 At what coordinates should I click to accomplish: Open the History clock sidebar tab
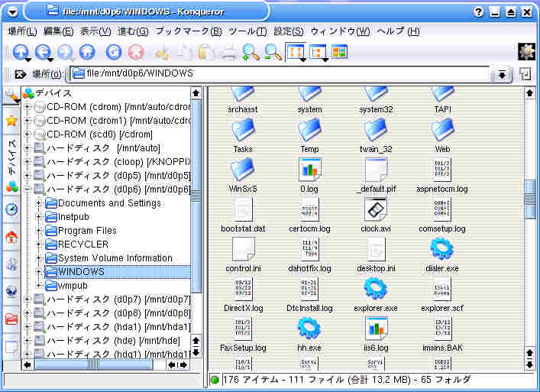[x=11, y=209]
